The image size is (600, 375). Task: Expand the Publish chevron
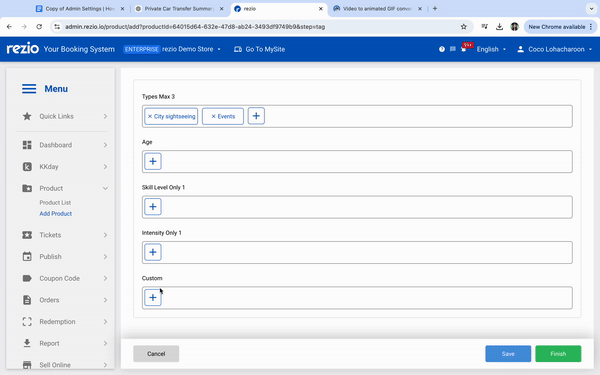pyautogui.click(x=105, y=257)
